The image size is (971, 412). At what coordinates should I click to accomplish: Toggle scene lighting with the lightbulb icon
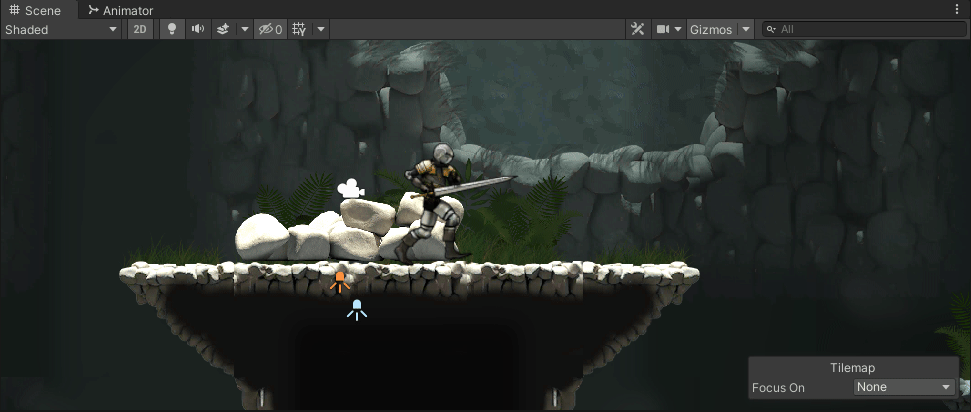pos(173,29)
